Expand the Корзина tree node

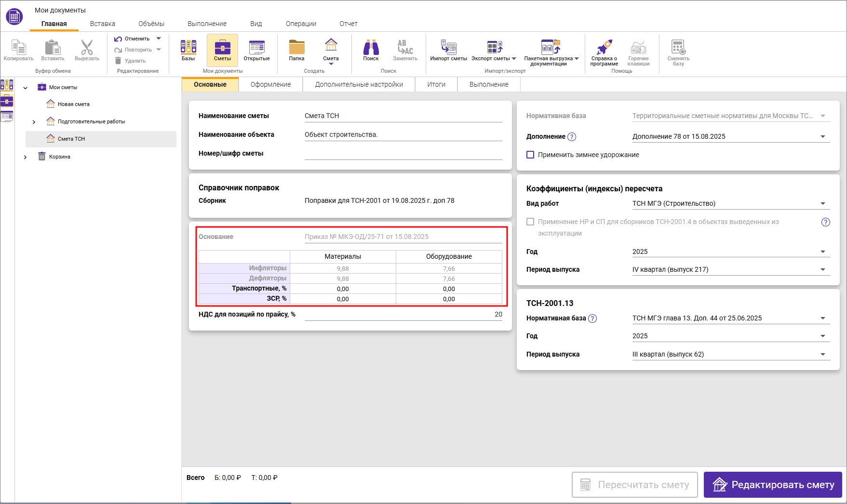(x=25, y=157)
